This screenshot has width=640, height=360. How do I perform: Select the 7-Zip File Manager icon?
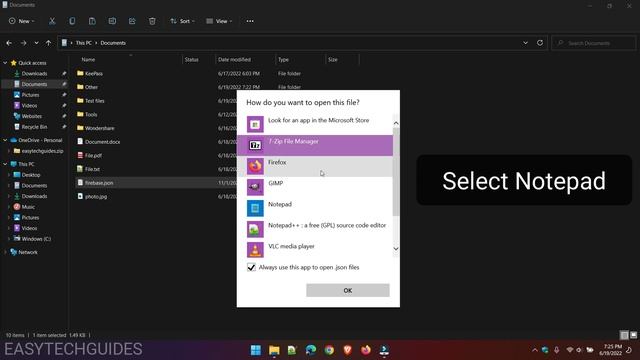(255, 145)
